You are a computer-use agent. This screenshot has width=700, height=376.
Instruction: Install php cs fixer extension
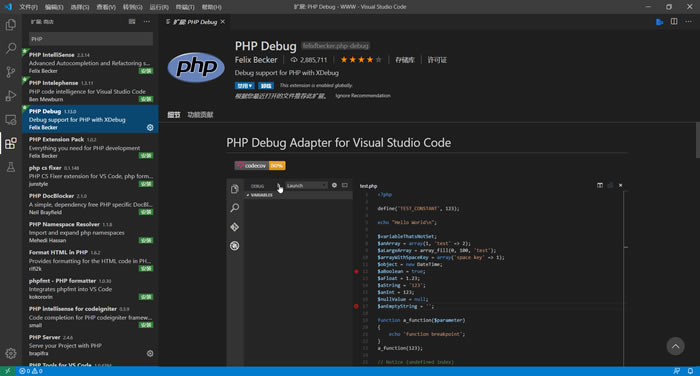pyautogui.click(x=146, y=184)
